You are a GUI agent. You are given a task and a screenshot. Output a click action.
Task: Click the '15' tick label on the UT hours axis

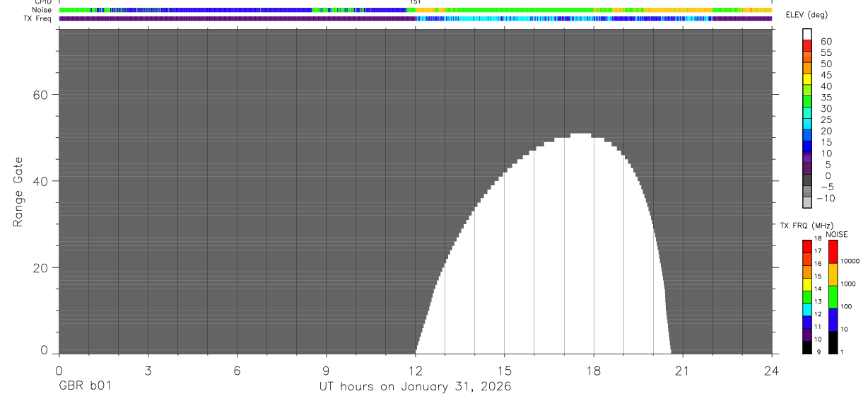click(x=504, y=370)
